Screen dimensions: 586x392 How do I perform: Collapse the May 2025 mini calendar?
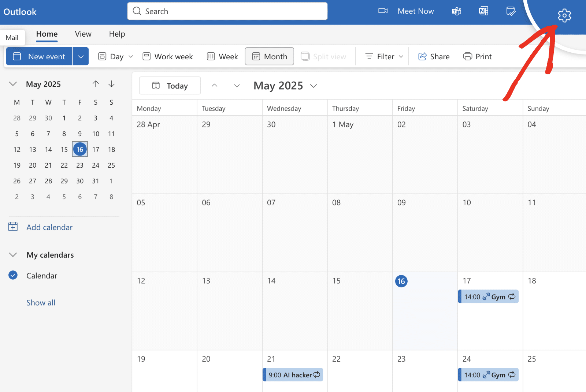click(x=13, y=84)
